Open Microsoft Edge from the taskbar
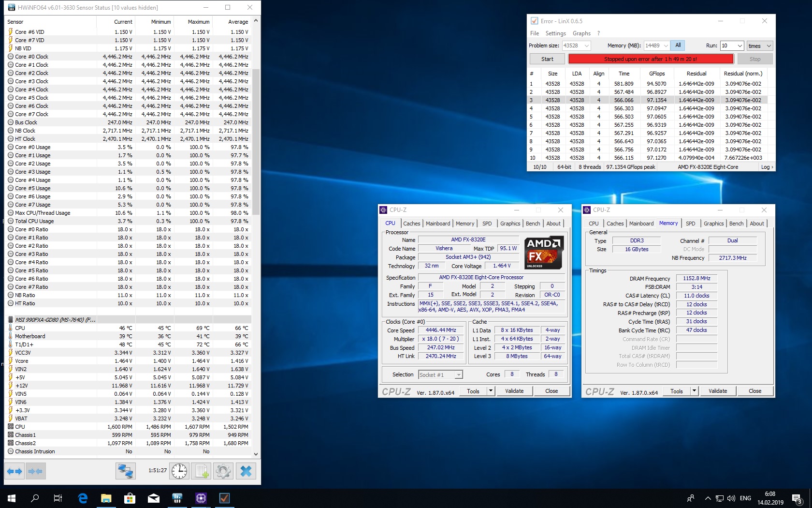 (83, 498)
